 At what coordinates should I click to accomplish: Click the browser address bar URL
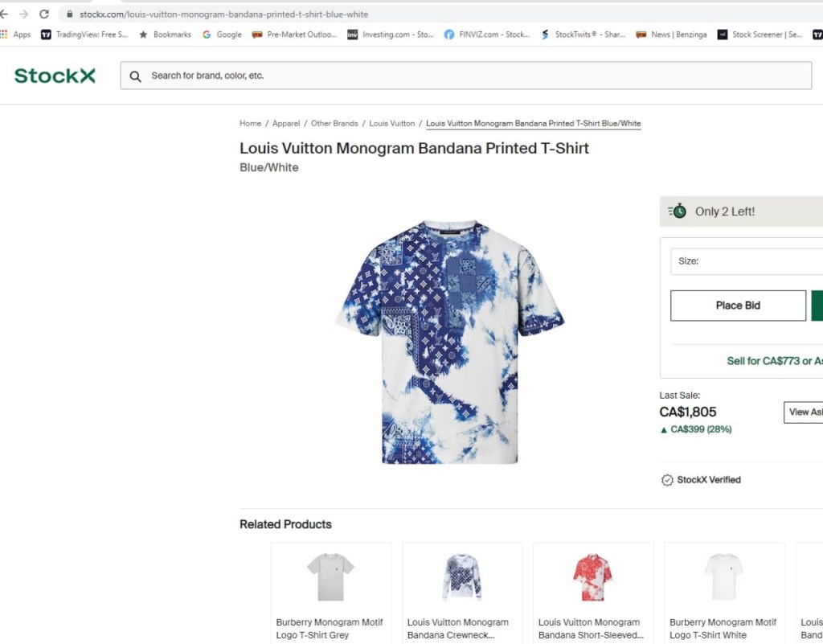click(223, 14)
